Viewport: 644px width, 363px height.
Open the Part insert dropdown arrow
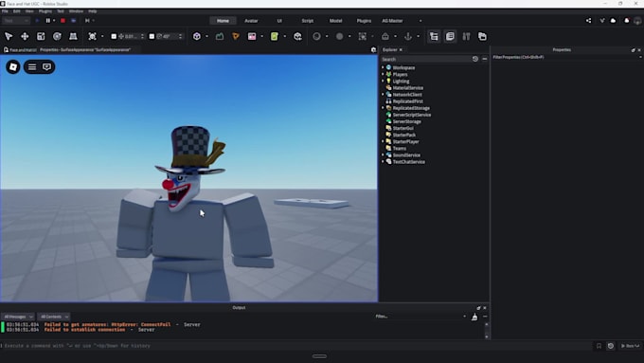[x=206, y=37]
